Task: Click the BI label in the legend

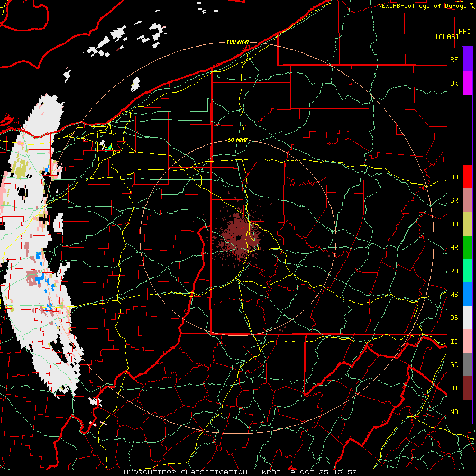Action: coord(454,388)
